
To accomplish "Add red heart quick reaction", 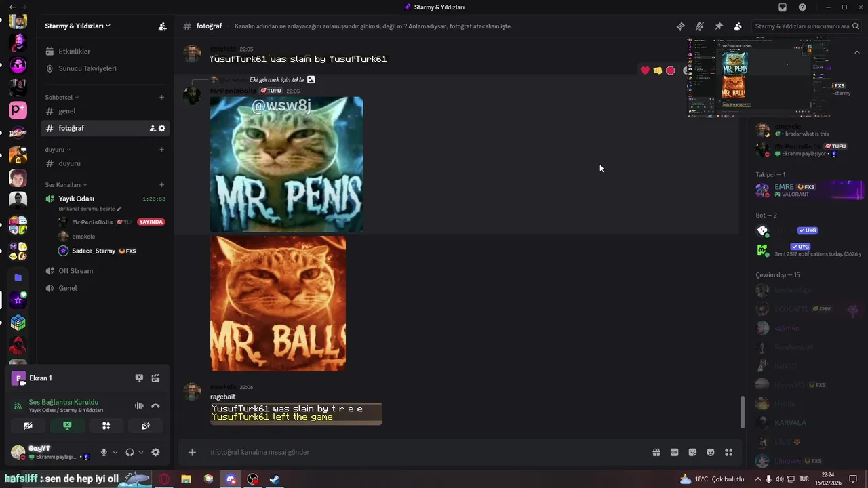I will coord(645,70).
